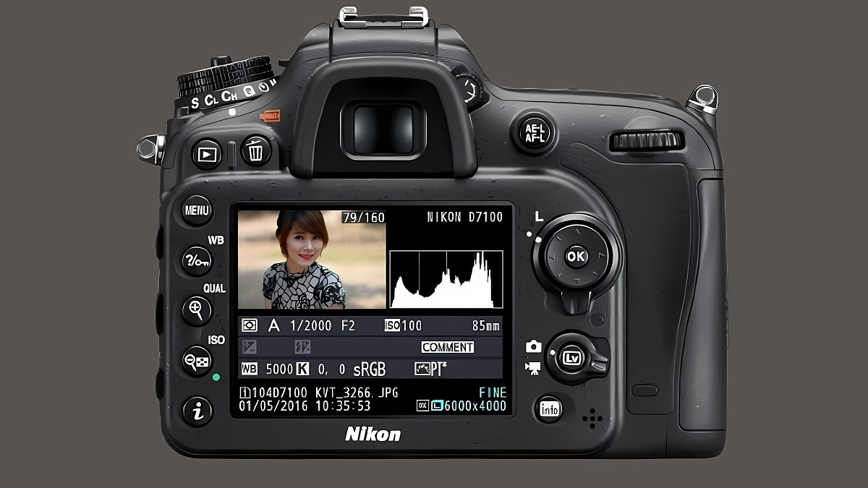Click the FINE quality label
868x488 pixels.
point(493,392)
